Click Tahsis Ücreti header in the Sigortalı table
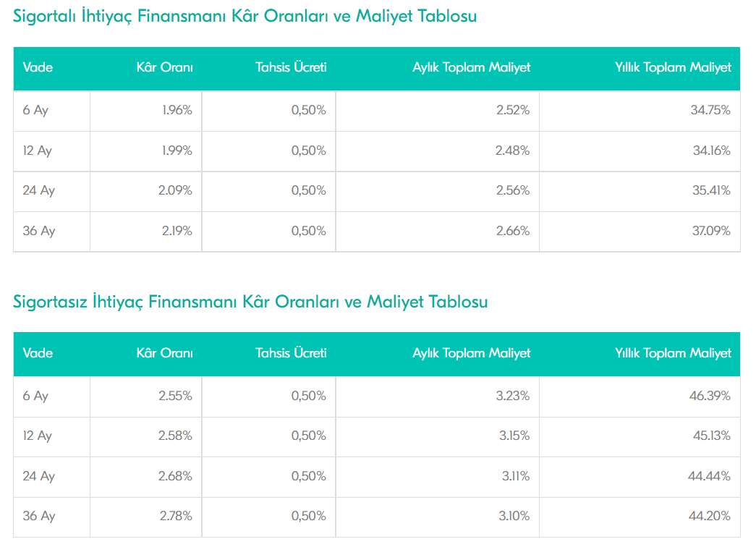Viewport: 756px width, 560px height. click(291, 67)
